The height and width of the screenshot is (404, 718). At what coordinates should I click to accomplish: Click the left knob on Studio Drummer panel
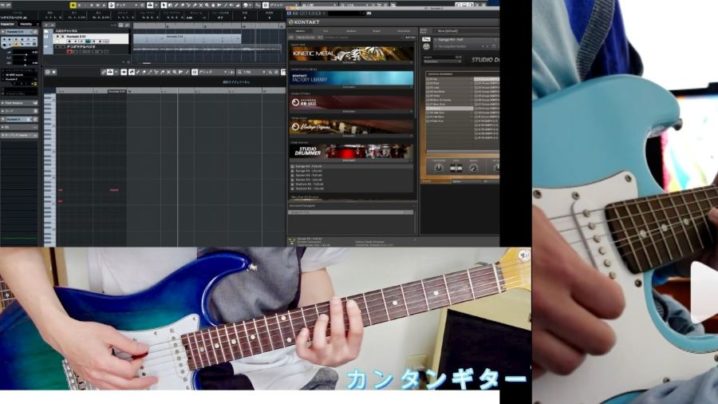(x=438, y=166)
